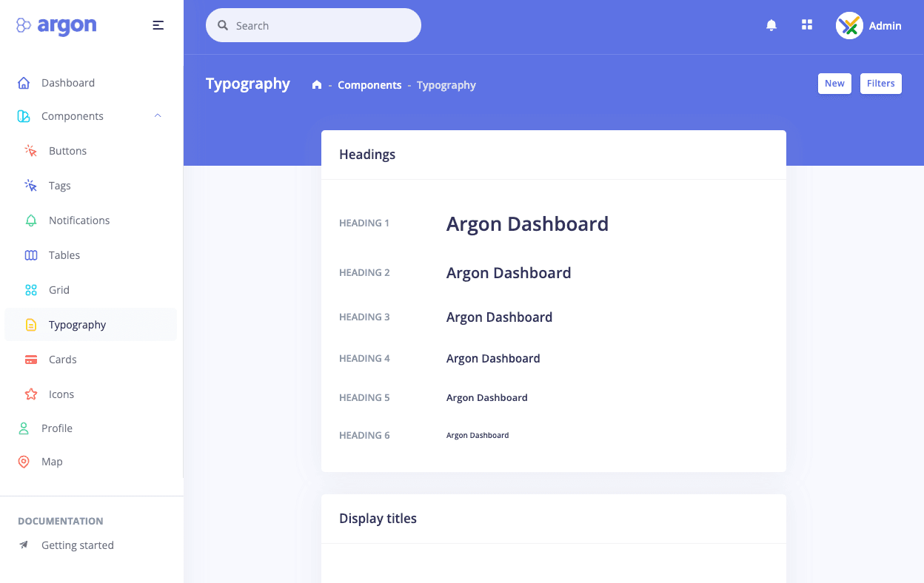The width and height of the screenshot is (924, 583).
Task: Click the Notifications bell sidebar icon
Action: coord(31,220)
